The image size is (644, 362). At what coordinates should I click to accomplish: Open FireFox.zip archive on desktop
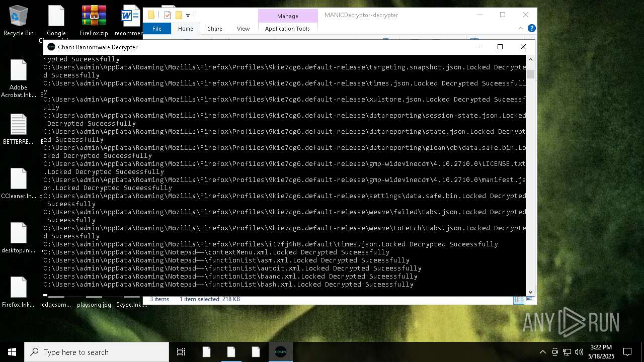click(94, 20)
